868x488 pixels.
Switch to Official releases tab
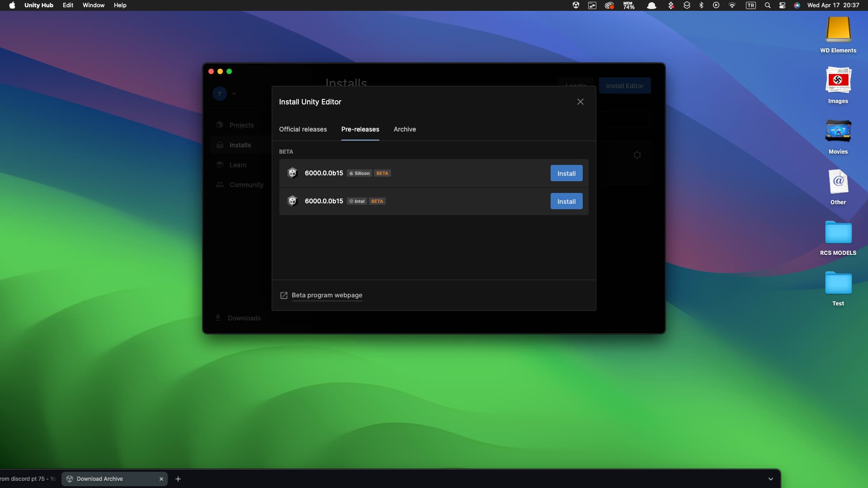(303, 129)
